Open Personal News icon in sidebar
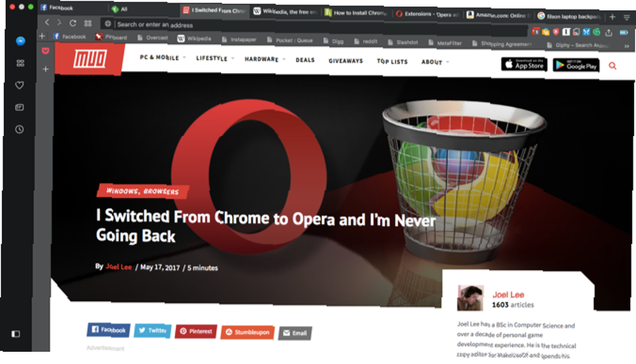 (x=20, y=107)
